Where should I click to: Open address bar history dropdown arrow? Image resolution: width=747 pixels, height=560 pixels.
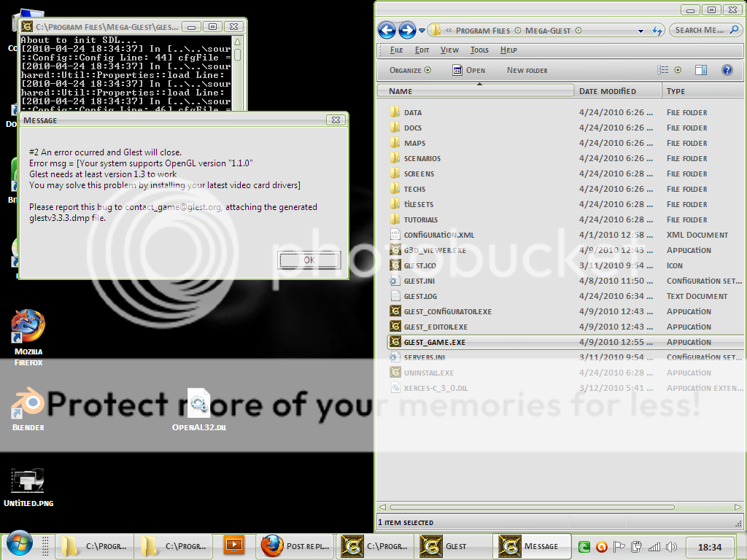pyautogui.click(x=640, y=31)
